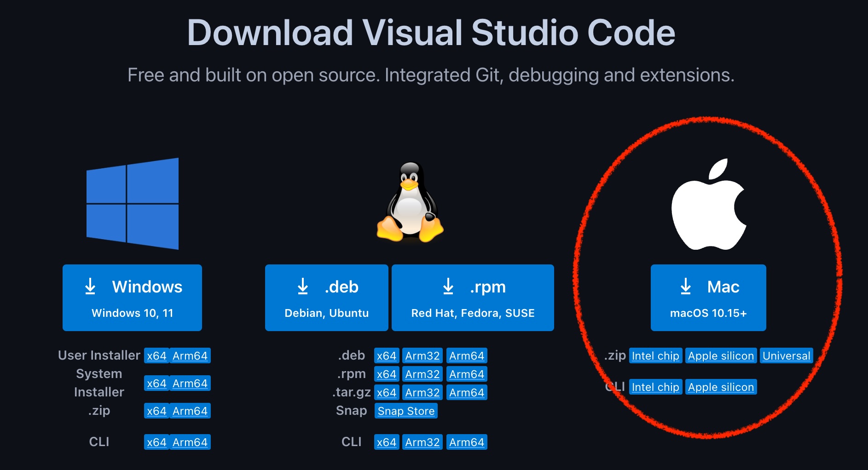
Task: Click download arrow on Mac button
Action: pyautogui.click(x=686, y=287)
